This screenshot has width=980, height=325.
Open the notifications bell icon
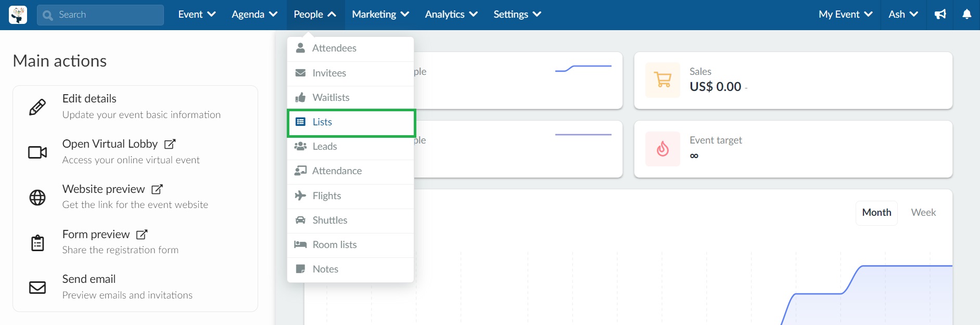pos(966,15)
